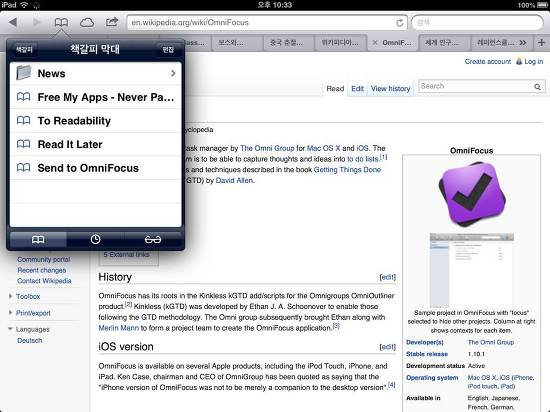Open David Allen link

click(x=234, y=181)
